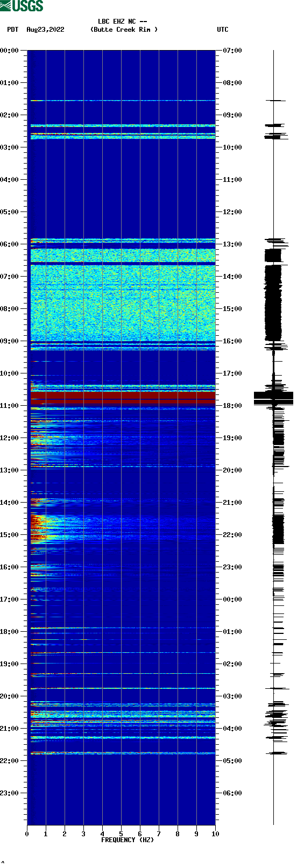The width and height of the screenshot is (297, 868).
Task: Click the 00:00 UTC time label
Action: [x=232, y=599]
